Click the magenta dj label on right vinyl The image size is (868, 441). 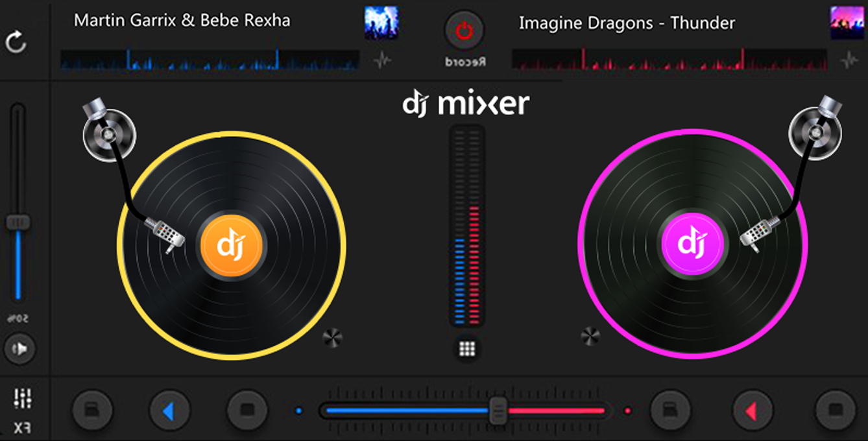pyautogui.click(x=692, y=244)
